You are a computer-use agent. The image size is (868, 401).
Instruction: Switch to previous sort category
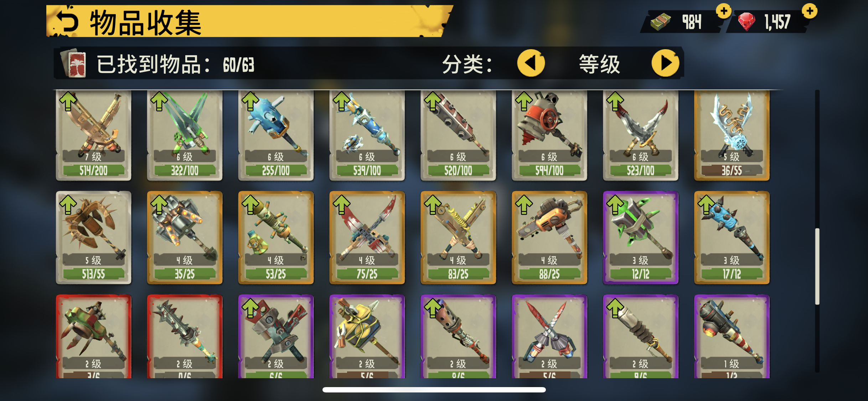click(531, 63)
